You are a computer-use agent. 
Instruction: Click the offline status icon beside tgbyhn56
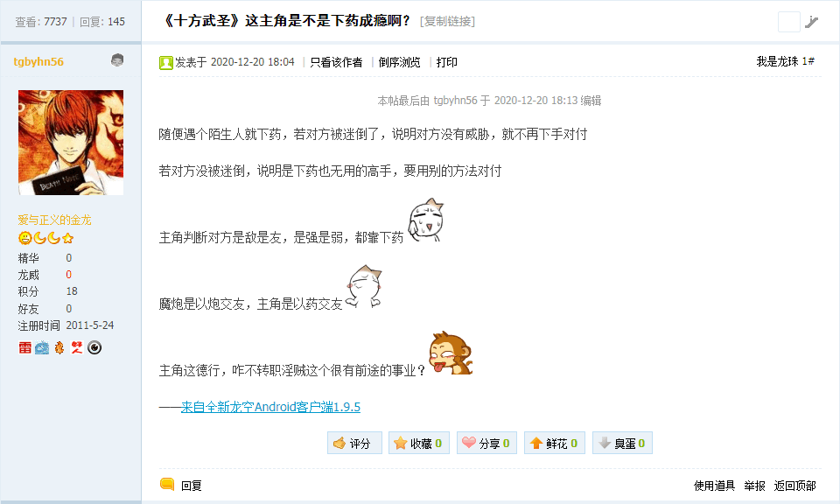117,60
